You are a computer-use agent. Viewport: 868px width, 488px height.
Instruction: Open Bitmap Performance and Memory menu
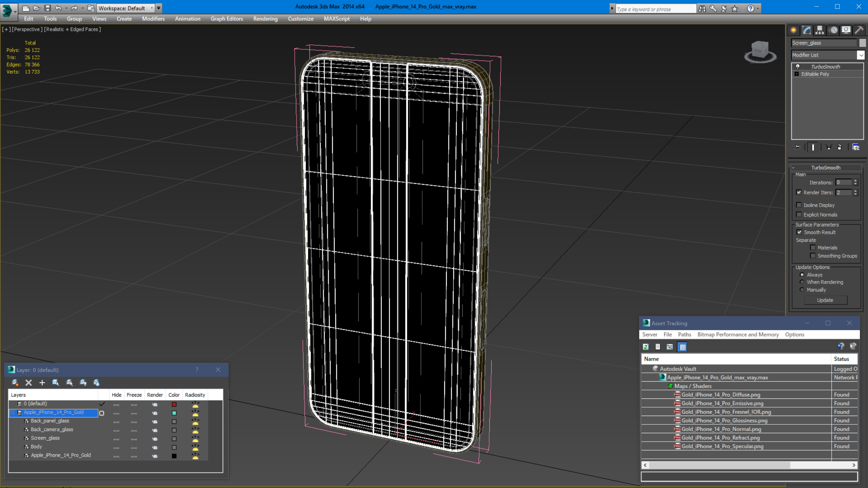tap(738, 334)
